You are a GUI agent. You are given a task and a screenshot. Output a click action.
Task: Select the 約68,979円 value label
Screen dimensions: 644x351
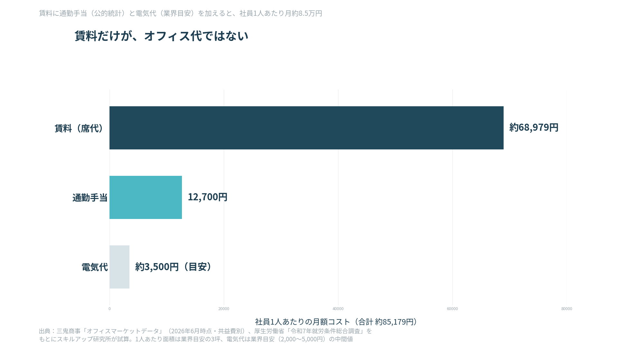[534, 128]
